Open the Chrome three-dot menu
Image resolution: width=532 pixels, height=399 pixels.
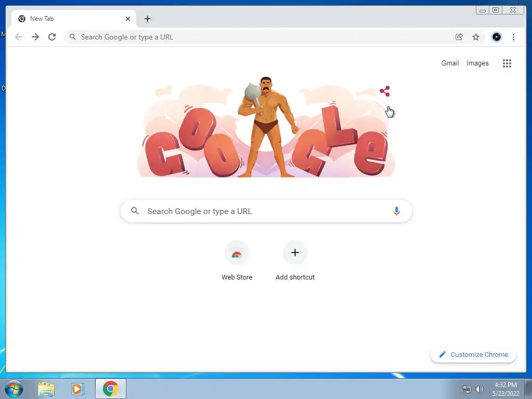click(x=513, y=37)
